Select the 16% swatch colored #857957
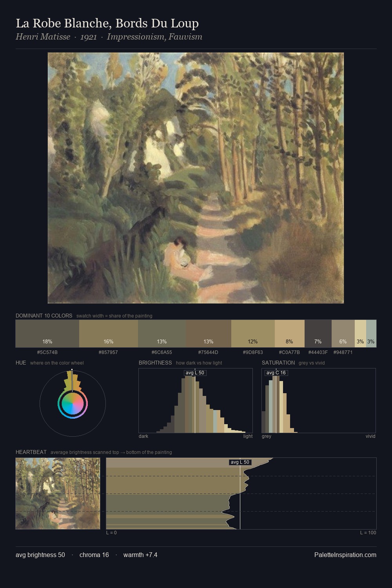 pos(109,334)
